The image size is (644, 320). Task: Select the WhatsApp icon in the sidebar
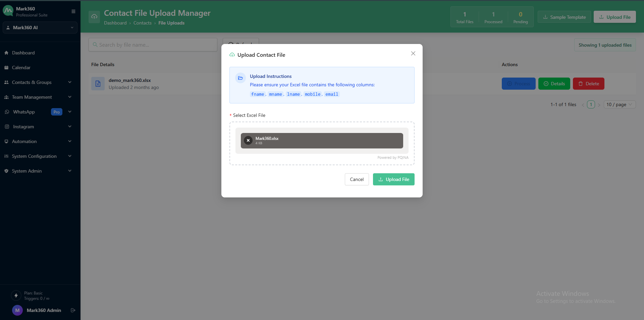(x=7, y=112)
